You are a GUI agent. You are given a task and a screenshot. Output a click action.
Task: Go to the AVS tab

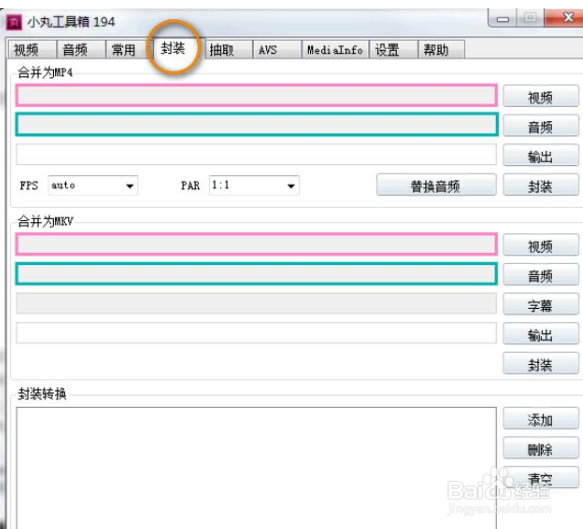277,50
